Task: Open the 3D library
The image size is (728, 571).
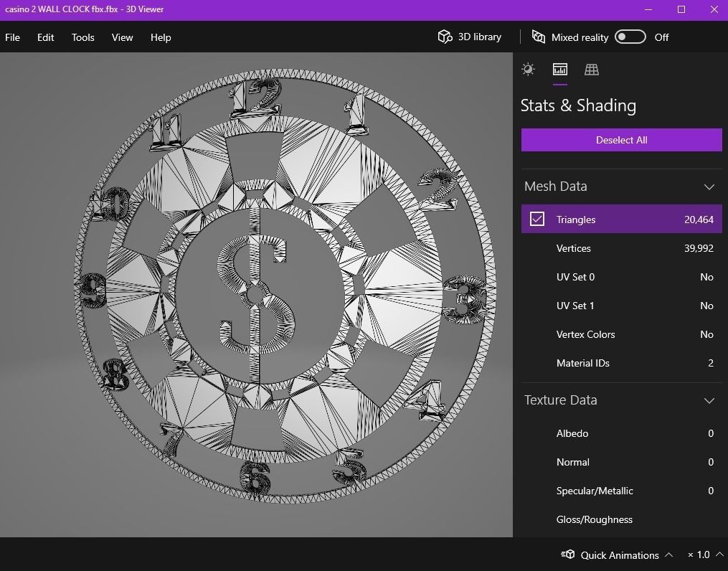Action: tap(468, 37)
